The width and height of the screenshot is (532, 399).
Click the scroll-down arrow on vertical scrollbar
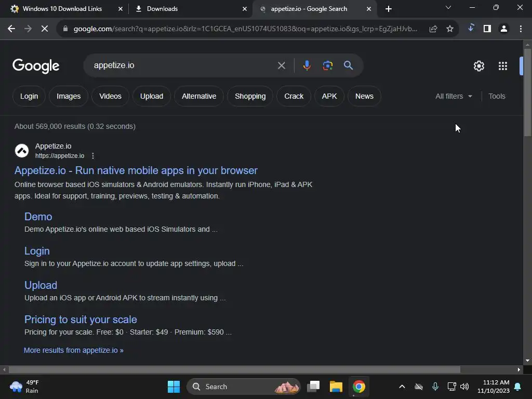point(527,361)
